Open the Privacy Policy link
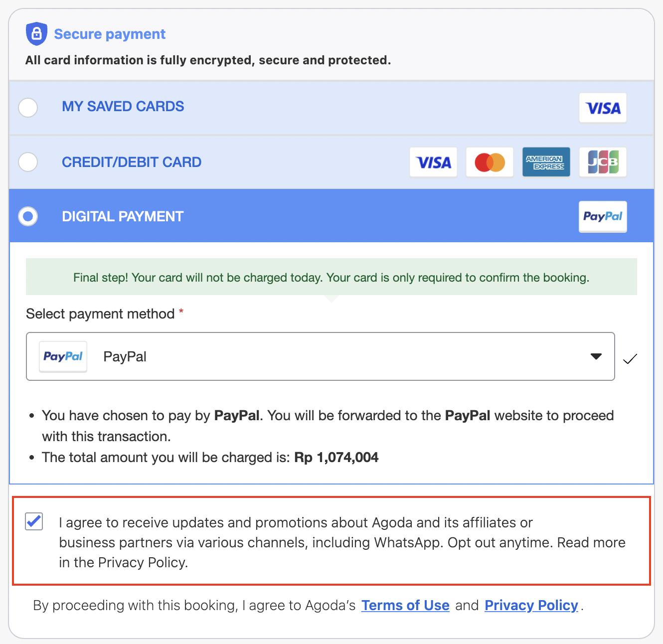 (531, 605)
